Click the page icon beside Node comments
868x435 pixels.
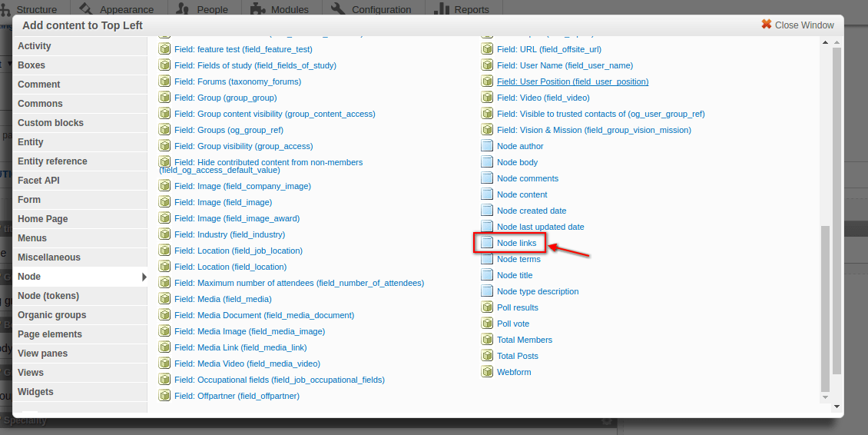pyautogui.click(x=487, y=178)
